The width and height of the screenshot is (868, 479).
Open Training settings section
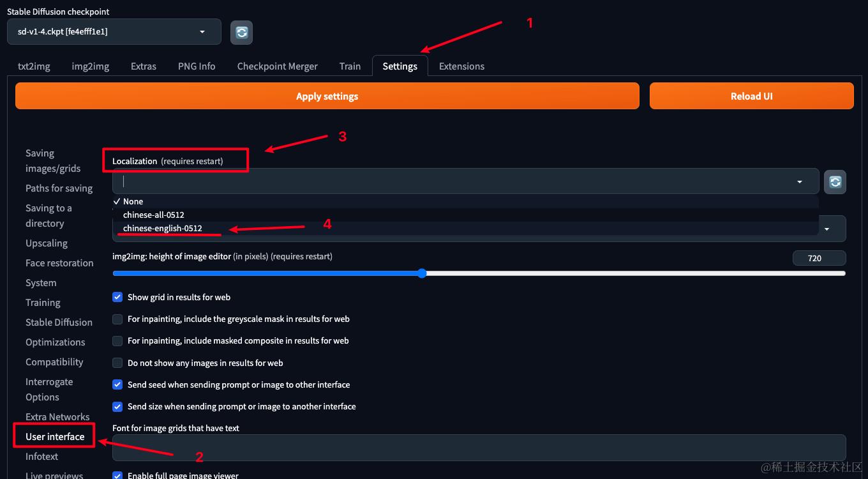43,303
